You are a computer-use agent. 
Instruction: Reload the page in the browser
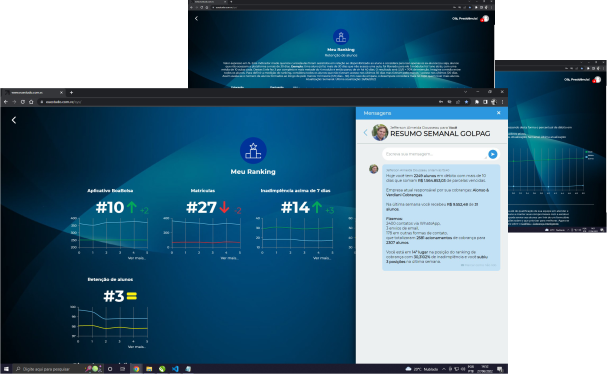click(x=23, y=102)
